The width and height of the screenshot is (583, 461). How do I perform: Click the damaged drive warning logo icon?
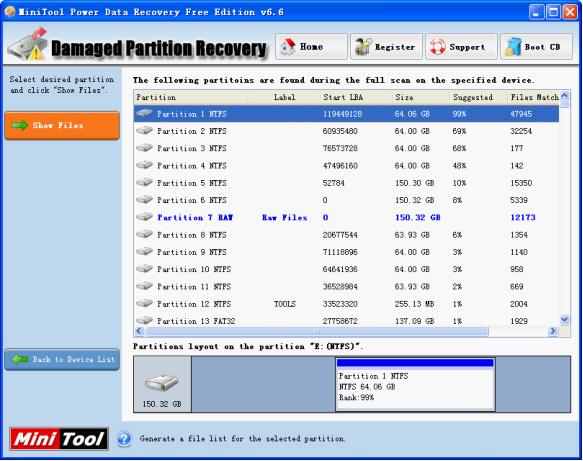(28, 45)
